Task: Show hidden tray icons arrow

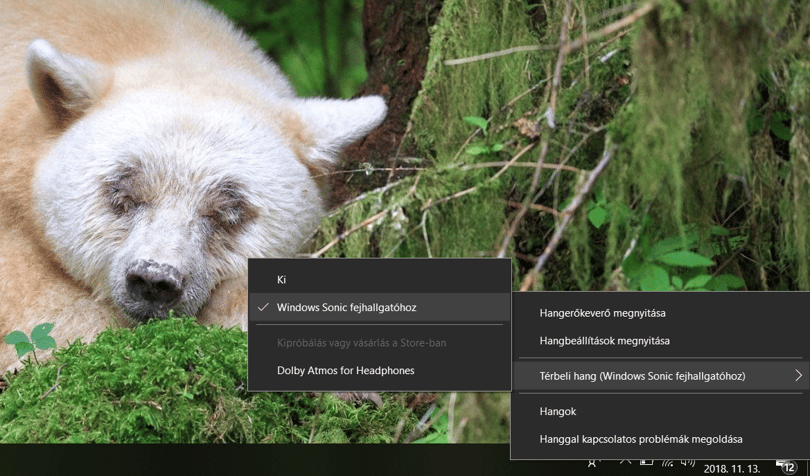Action: 625,463
